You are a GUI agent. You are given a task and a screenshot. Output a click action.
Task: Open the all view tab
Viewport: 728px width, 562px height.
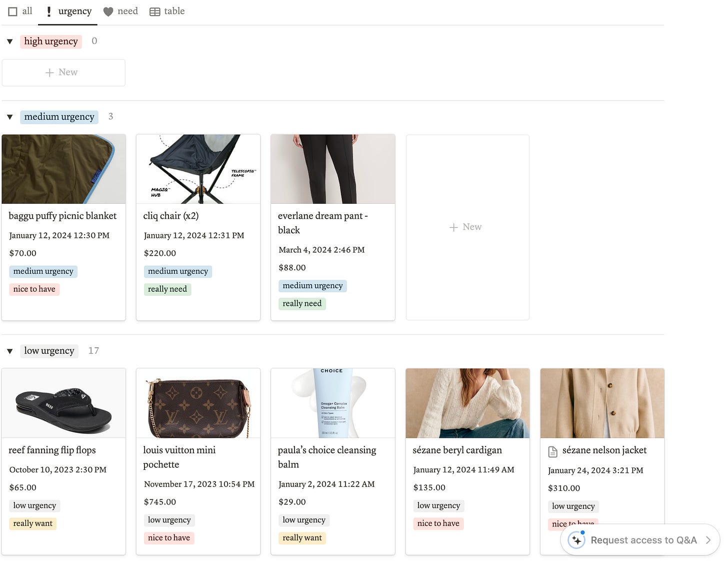[20, 11]
